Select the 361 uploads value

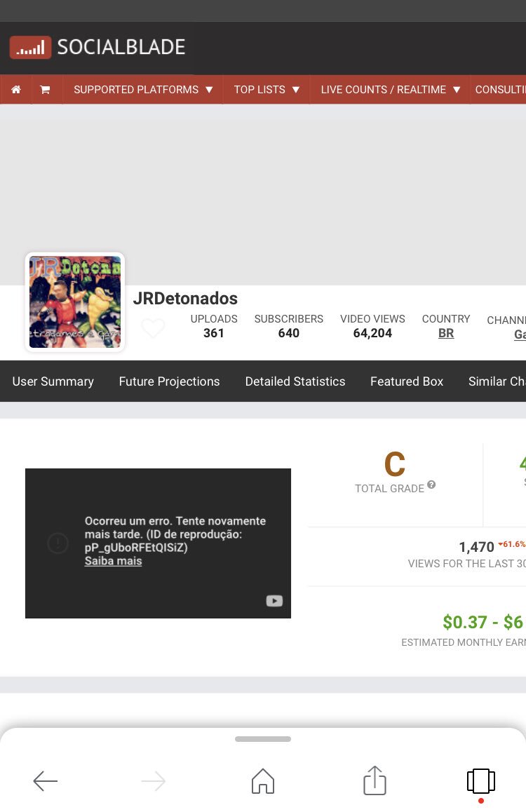point(214,333)
